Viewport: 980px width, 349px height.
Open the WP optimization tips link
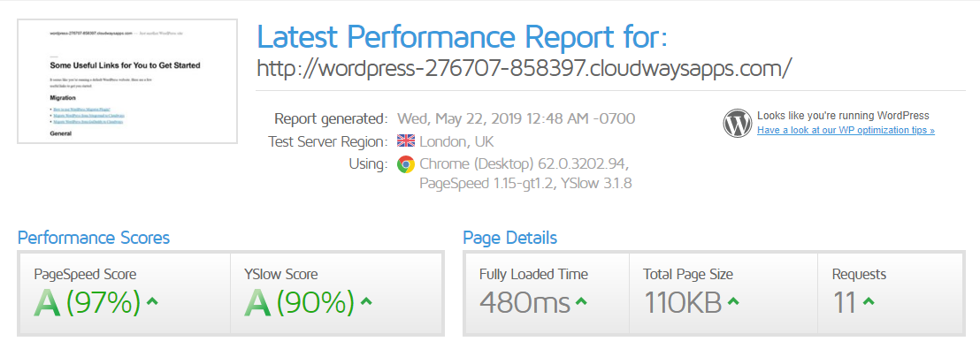(846, 131)
